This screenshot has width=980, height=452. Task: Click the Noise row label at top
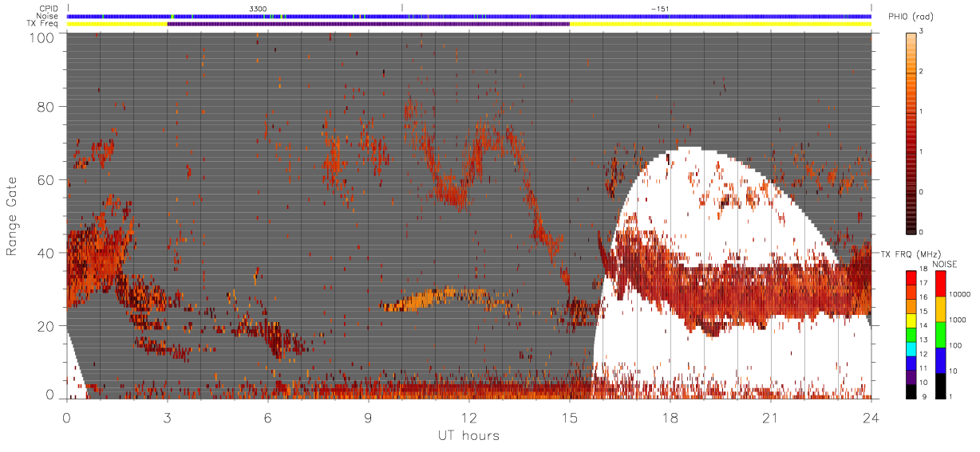(47, 16)
